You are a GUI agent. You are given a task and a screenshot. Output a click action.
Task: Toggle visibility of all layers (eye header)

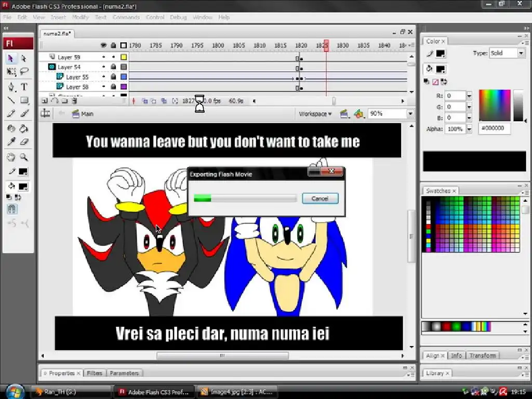[x=103, y=45]
